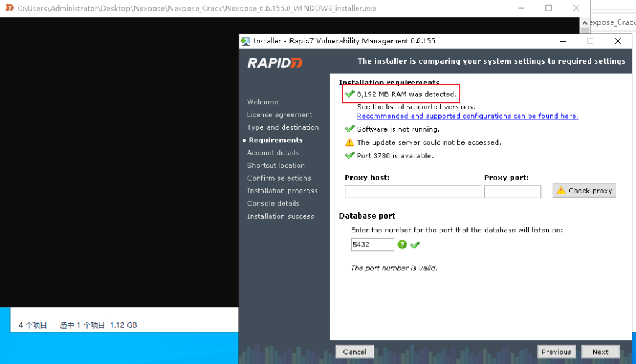
Task: Click the 'Software is not running.' text
Action: tap(398, 129)
